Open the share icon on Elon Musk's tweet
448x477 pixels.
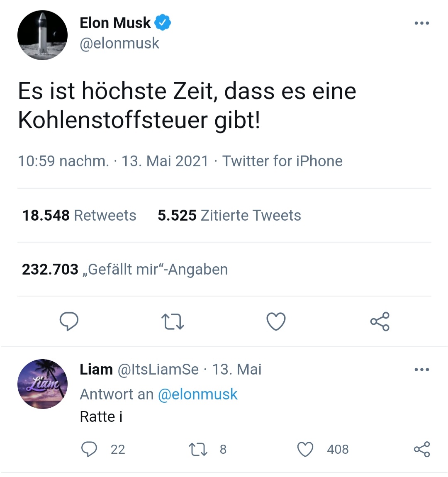point(379,321)
